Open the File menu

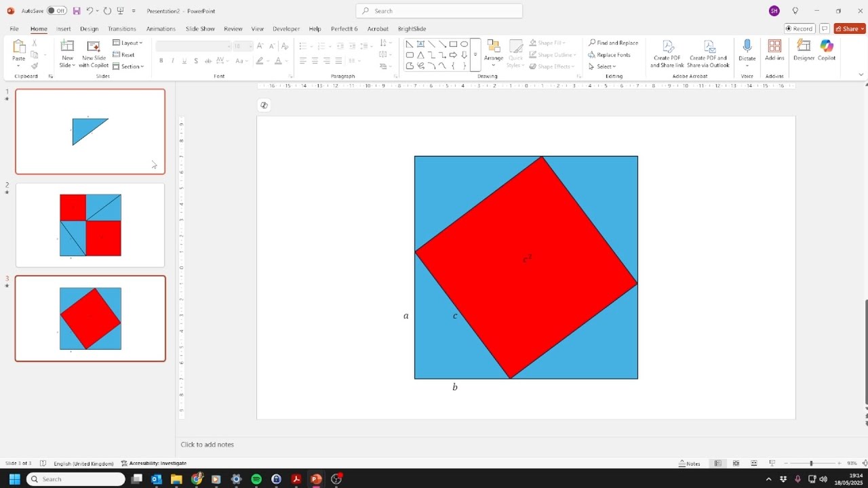pos(14,28)
